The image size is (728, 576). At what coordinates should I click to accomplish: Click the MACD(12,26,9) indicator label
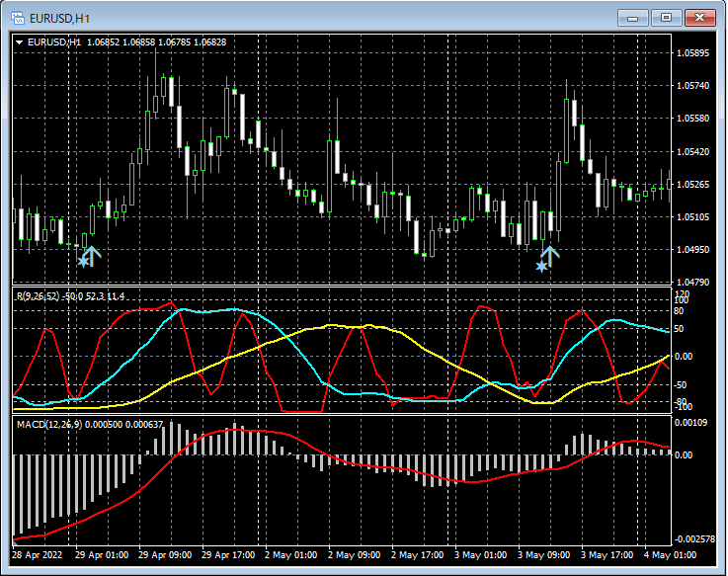click(51, 424)
